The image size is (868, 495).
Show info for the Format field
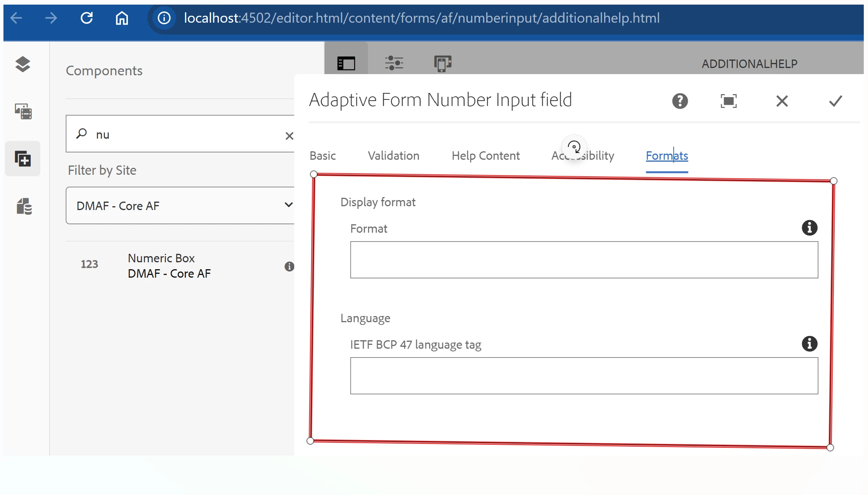pyautogui.click(x=809, y=228)
